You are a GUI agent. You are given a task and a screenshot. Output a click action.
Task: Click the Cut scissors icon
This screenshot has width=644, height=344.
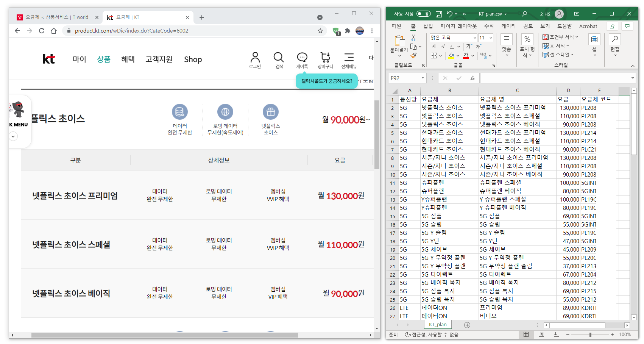click(413, 38)
